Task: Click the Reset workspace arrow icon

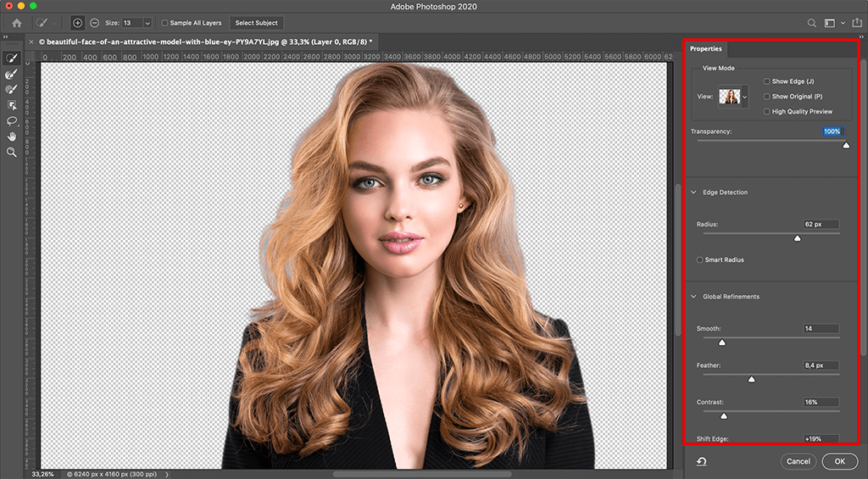Action: [701, 461]
